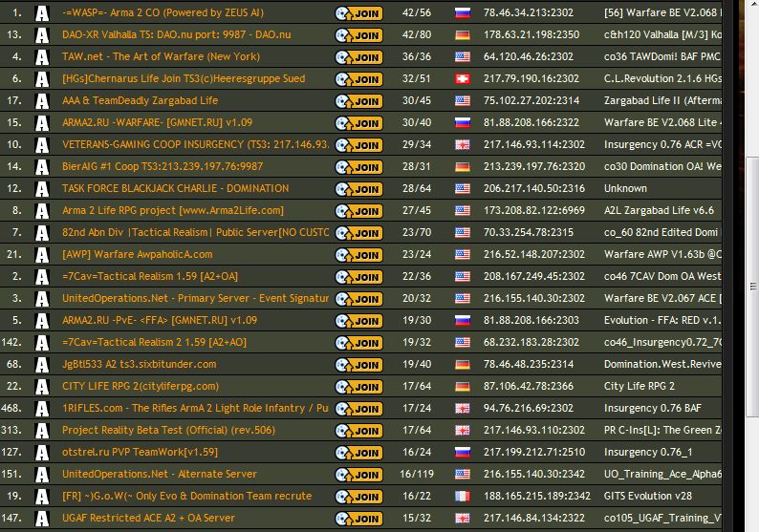Open Arma 2 Life RPG project link
759x532 pixels.
point(173,210)
